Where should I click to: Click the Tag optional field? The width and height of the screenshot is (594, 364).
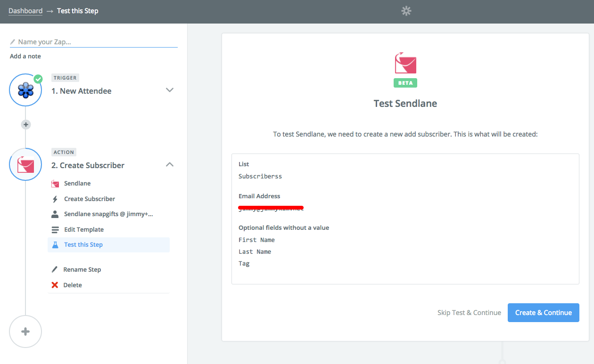(x=244, y=263)
